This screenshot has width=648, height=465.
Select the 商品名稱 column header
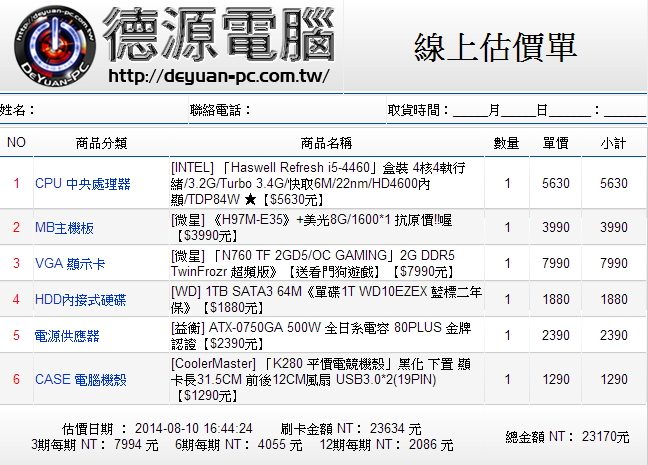(x=326, y=143)
